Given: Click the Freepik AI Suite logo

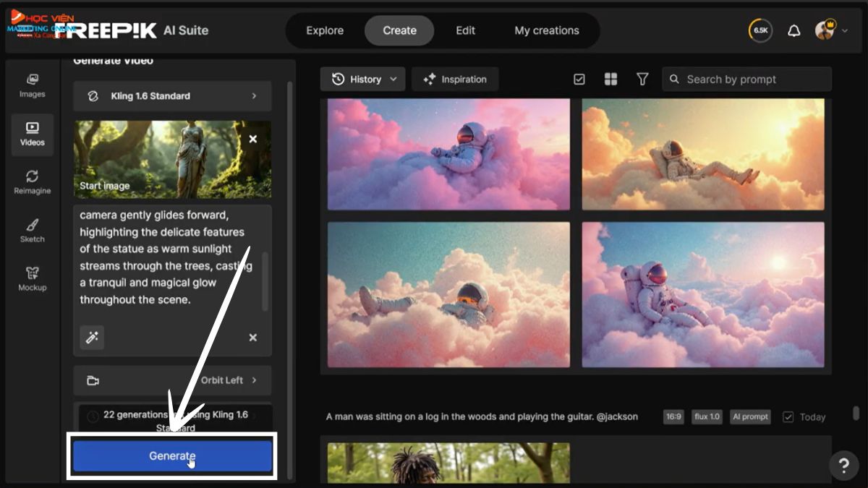Looking at the screenshot, I should coord(131,30).
